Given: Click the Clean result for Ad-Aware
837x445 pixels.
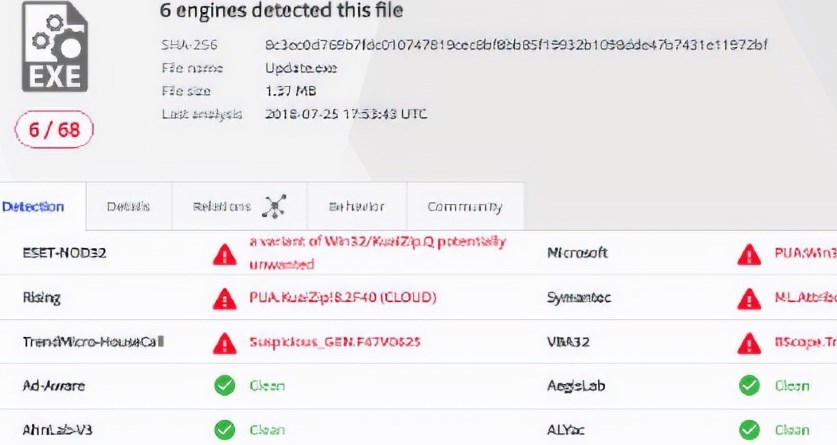Looking at the screenshot, I should (x=267, y=386).
